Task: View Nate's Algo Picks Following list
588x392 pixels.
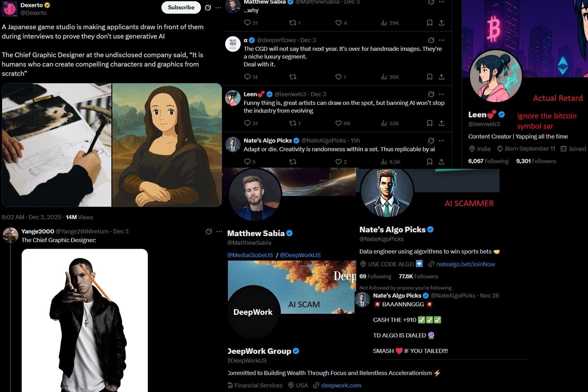Action: [x=375, y=277]
